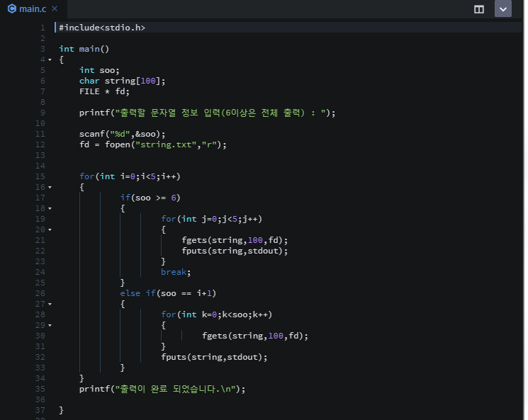Click 'char string[100];' on line 6
Viewport: 528px width, 420px height.
tap(122, 81)
